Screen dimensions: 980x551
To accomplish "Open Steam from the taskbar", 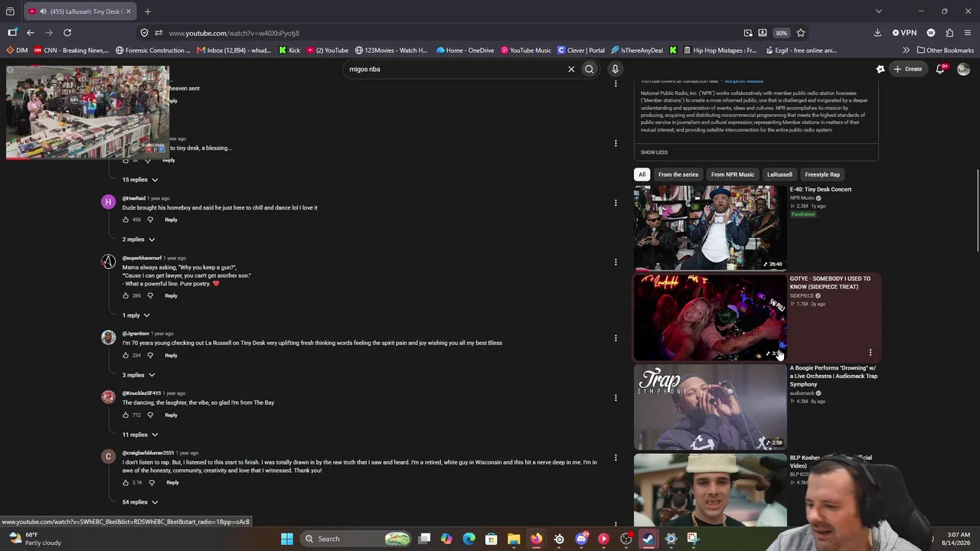I will coord(648,539).
